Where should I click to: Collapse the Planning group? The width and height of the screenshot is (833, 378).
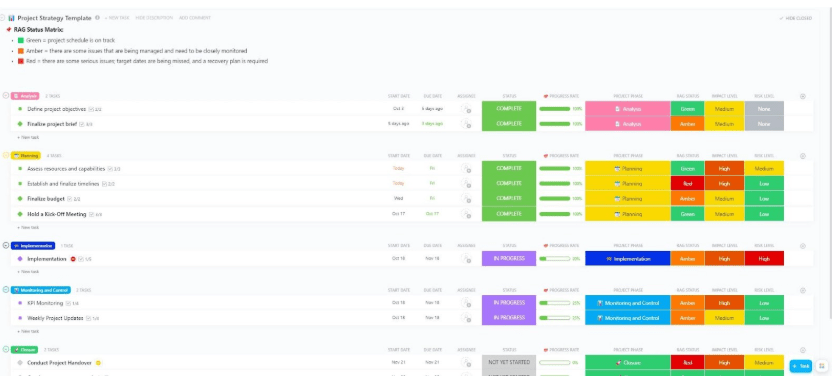(x=6, y=156)
